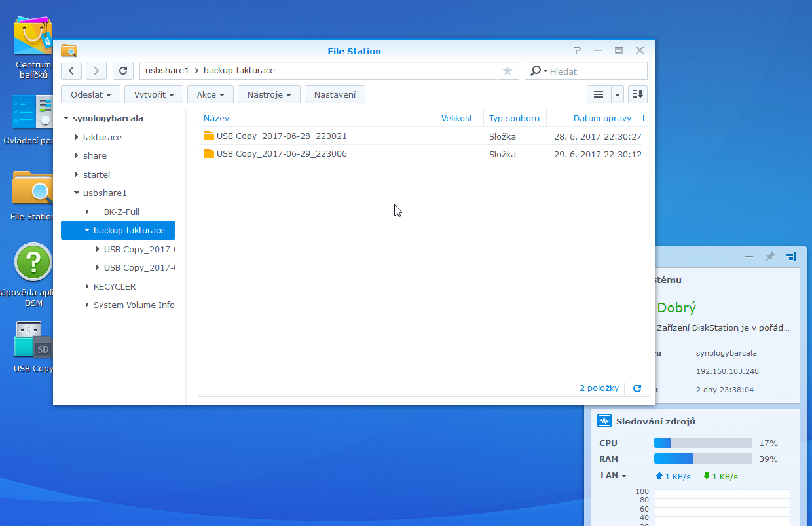Viewport: 812px width, 526px height.
Task: Select fakturace folder in tree
Action: [102, 138]
